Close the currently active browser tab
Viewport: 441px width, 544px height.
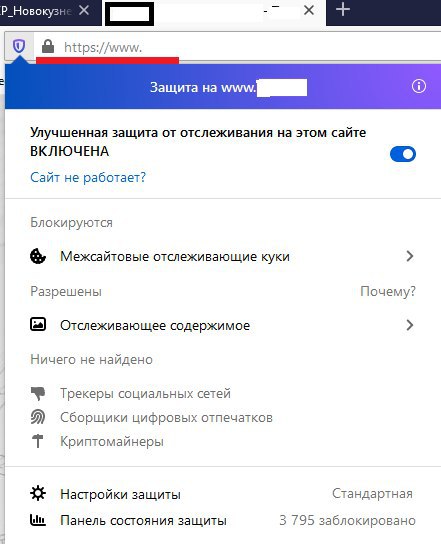(x=309, y=10)
